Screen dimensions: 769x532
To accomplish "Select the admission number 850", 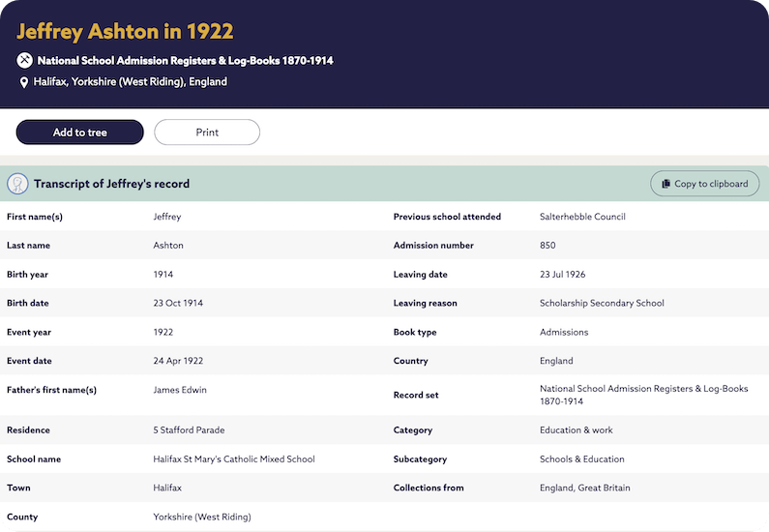I will [547, 246].
